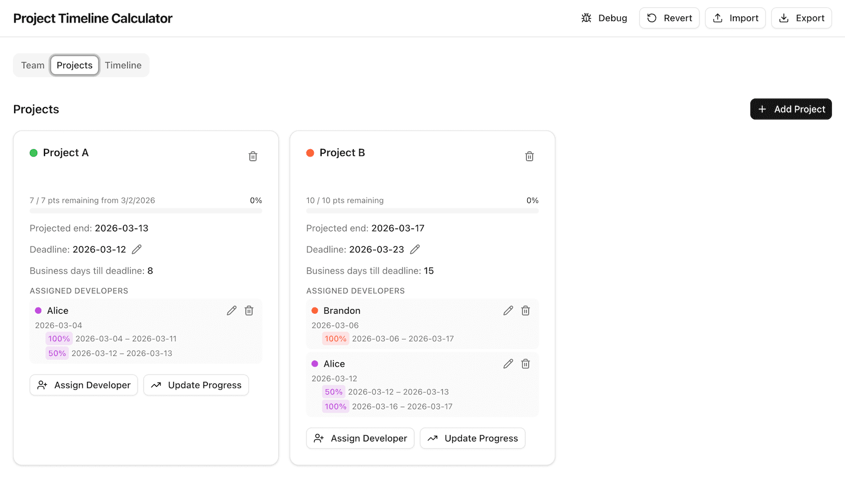845x504 pixels.
Task: Remove Brandon from Project B via trash icon
Action: 525,310
